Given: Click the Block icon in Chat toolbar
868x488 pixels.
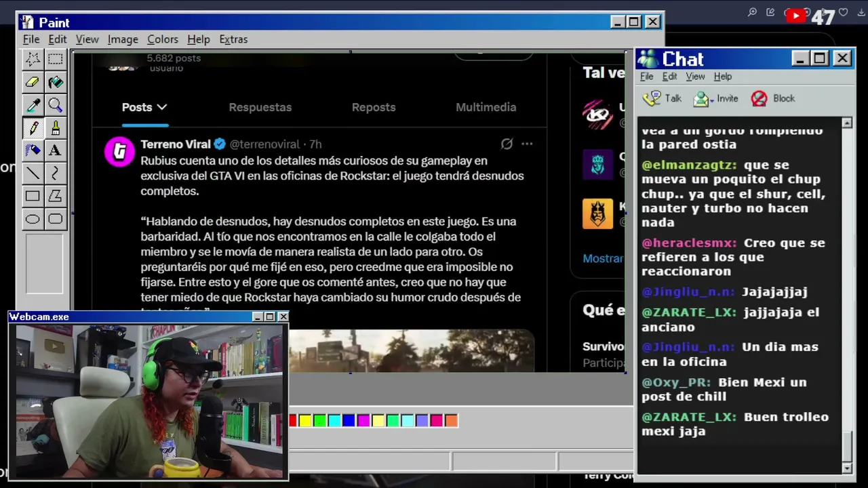Looking at the screenshot, I should point(759,99).
